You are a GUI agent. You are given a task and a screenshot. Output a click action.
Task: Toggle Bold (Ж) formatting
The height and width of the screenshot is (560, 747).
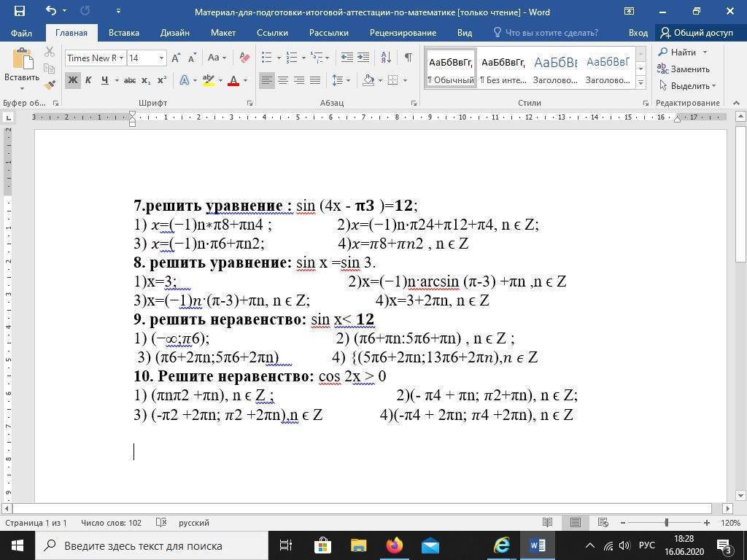click(x=72, y=80)
